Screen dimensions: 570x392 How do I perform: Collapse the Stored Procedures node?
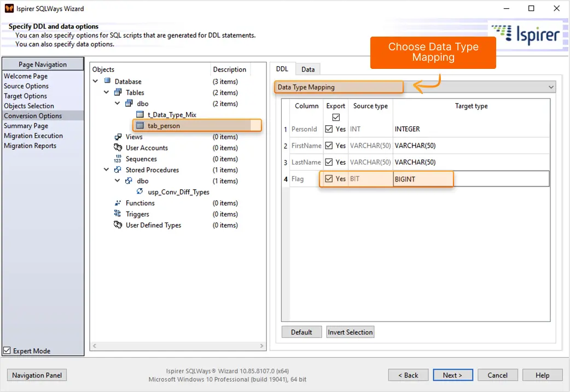(x=106, y=169)
